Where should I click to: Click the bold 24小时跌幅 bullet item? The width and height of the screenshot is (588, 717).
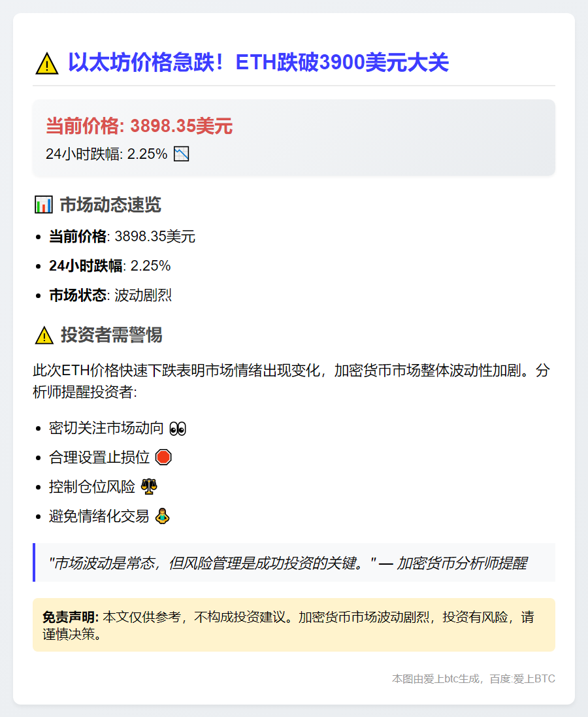pos(110,265)
